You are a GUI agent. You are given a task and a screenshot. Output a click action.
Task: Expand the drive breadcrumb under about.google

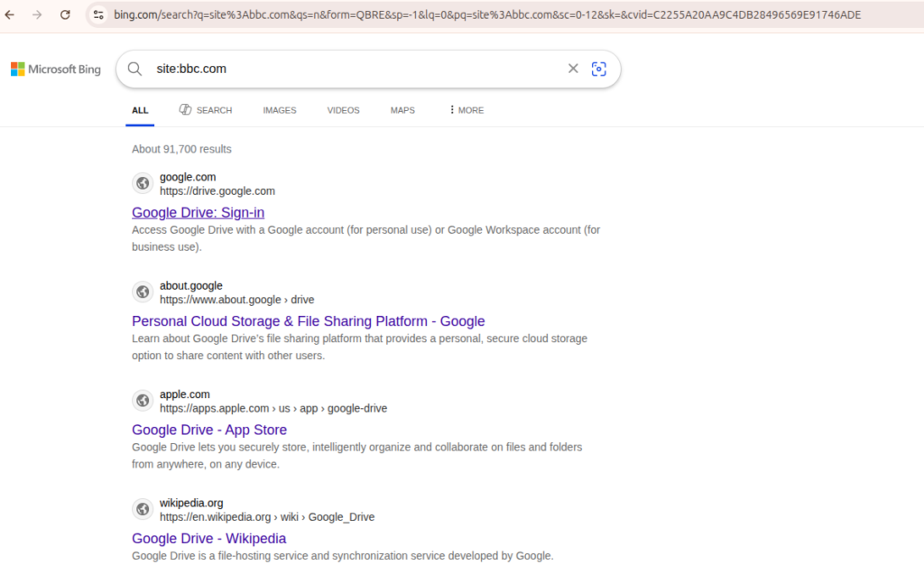click(x=302, y=299)
